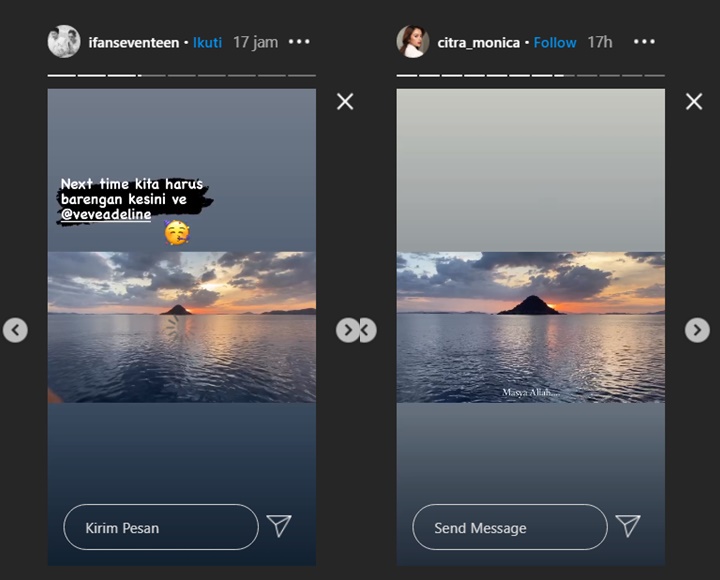Advance to the next citra_monica story

point(697,330)
